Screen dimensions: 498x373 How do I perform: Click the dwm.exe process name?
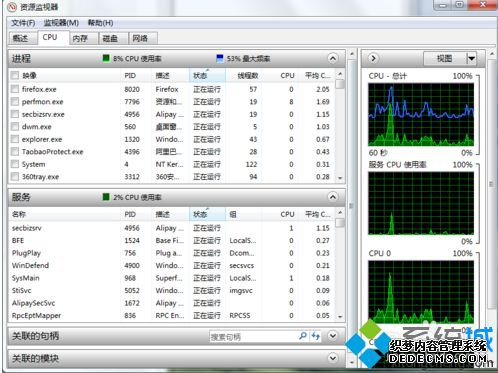37,127
